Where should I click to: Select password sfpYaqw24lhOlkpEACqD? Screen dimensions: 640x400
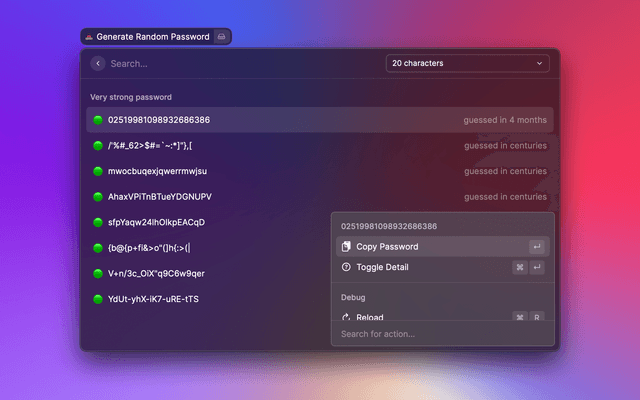(157, 222)
